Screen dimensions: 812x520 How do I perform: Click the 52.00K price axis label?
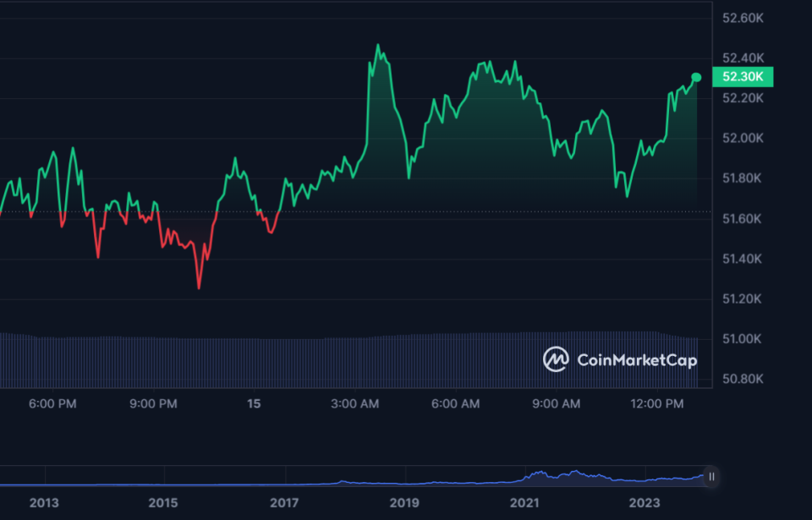point(743,139)
